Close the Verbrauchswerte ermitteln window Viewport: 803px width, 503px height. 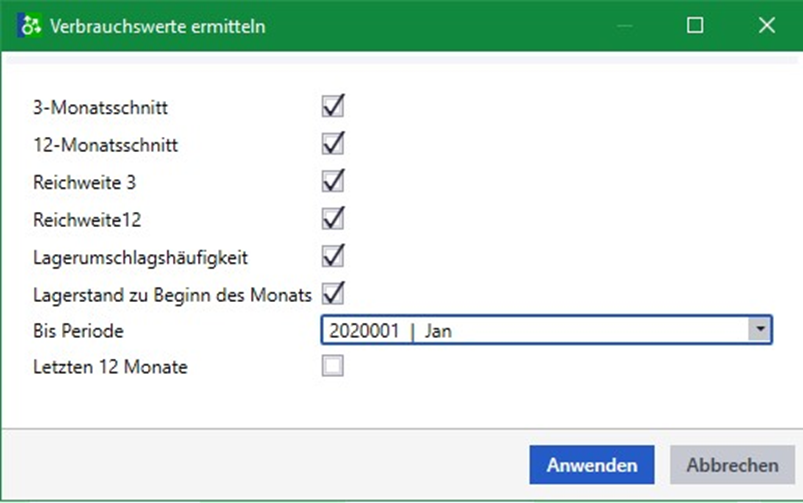tap(767, 26)
